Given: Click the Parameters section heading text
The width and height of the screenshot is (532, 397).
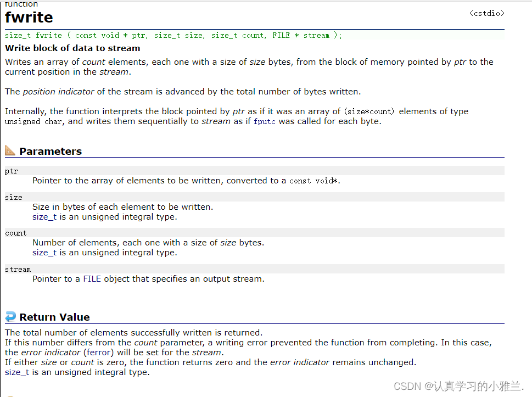Looking at the screenshot, I should (51, 152).
